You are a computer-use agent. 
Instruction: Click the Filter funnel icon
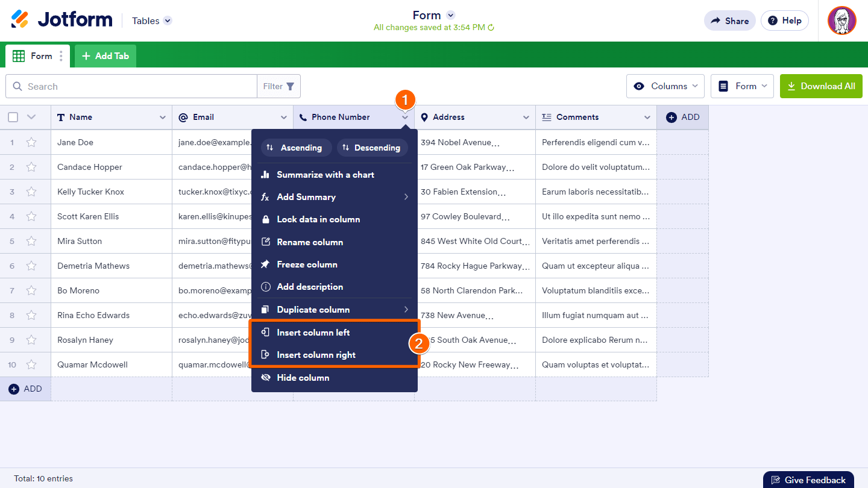point(290,86)
